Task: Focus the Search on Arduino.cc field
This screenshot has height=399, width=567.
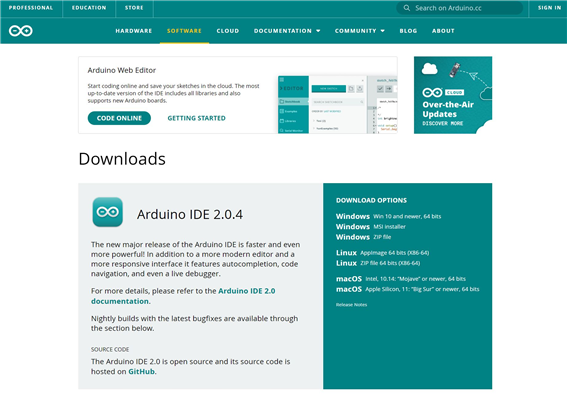Action: [x=459, y=8]
